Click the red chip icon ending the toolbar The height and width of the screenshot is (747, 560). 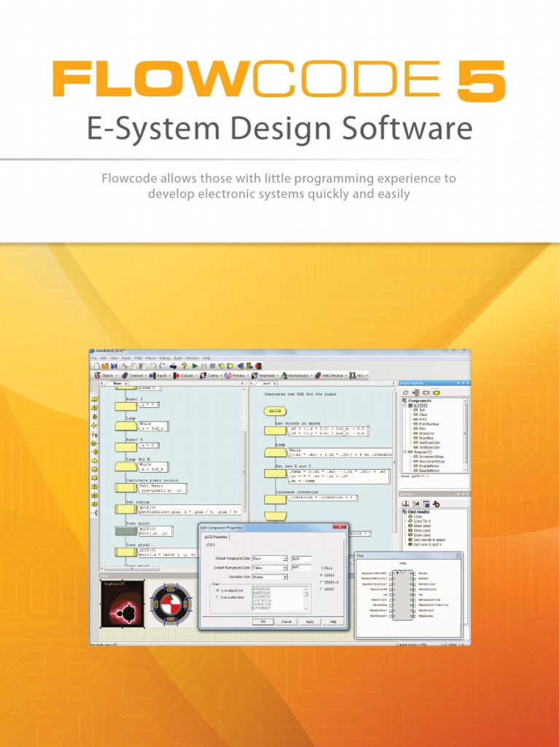[x=258, y=366]
